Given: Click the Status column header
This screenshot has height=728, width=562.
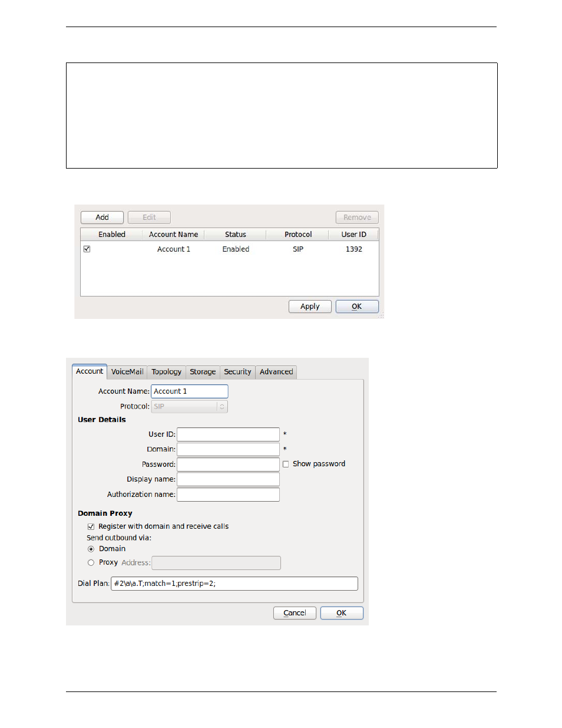Looking at the screenshot, I should click(x=236, y=235).
